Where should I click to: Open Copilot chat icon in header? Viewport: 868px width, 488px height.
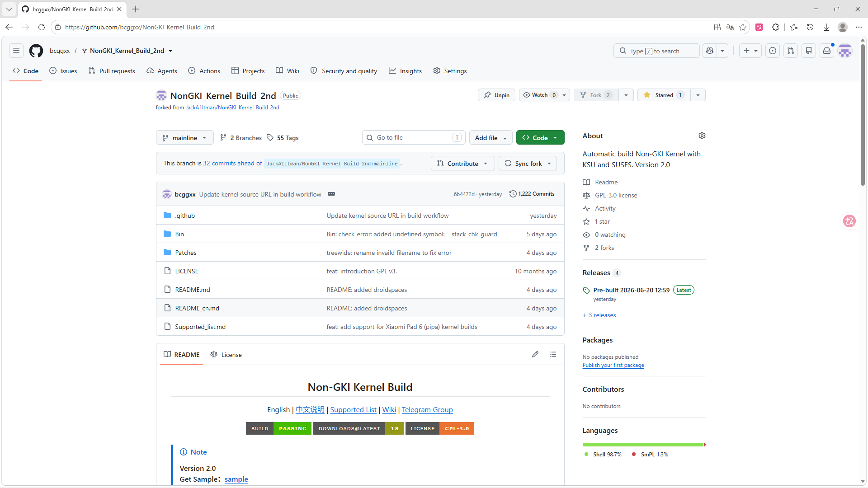click(710, 51)
